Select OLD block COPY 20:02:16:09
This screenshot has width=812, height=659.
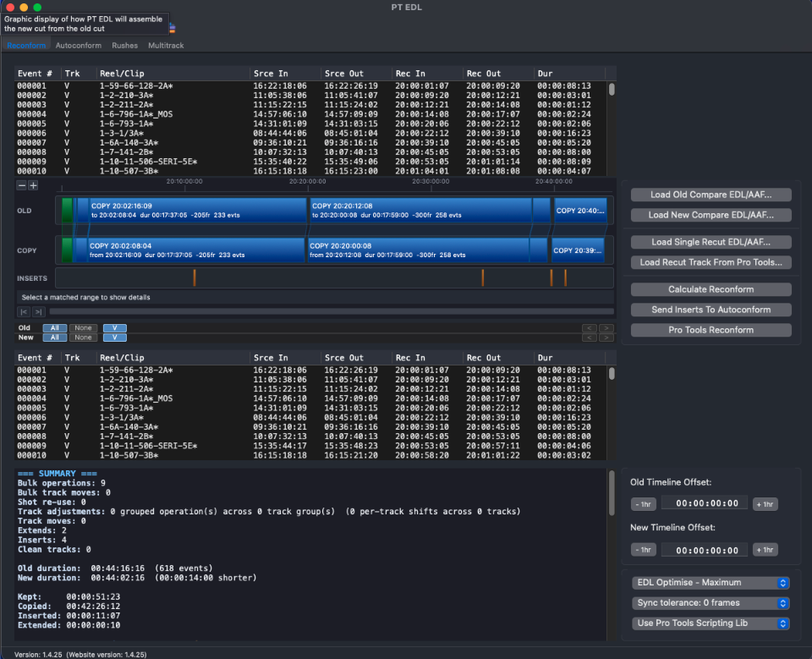197,211
